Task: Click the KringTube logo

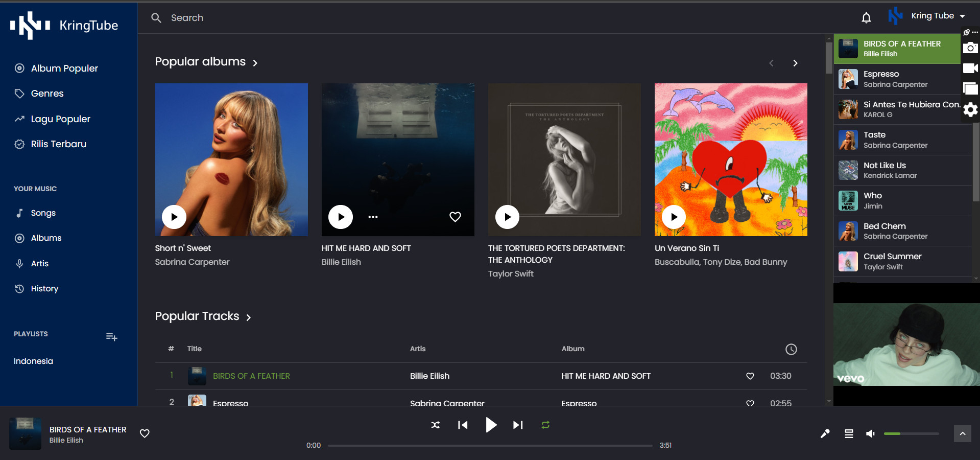Action: pyautogui.click(x=64, y=25)
